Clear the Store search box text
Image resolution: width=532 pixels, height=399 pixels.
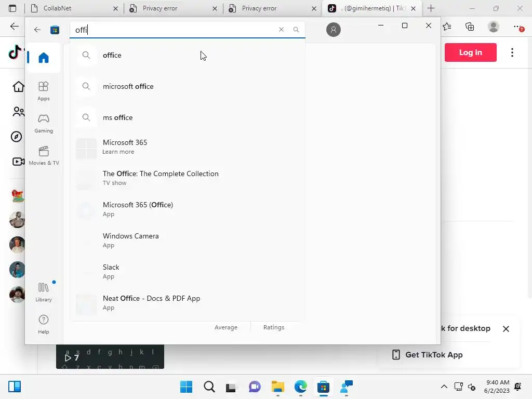point(281,30)
